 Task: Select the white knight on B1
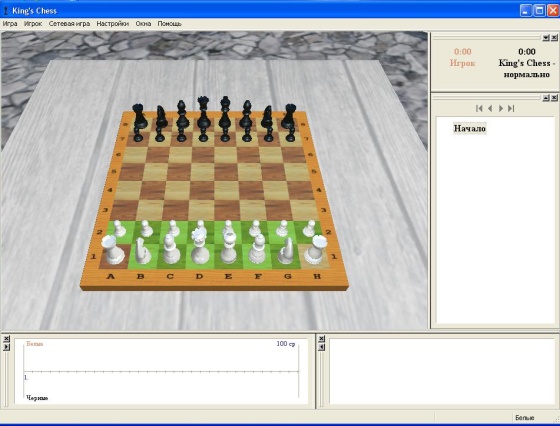pos(142,252)
